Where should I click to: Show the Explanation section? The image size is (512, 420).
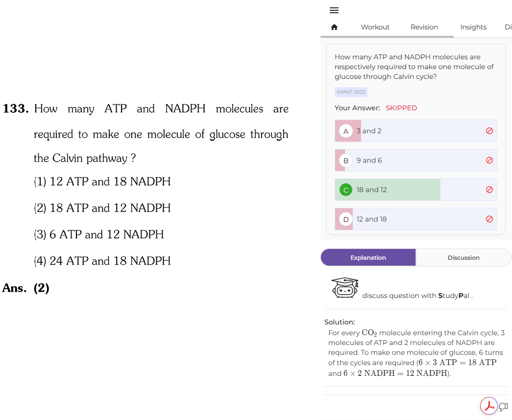click(368, 258)
